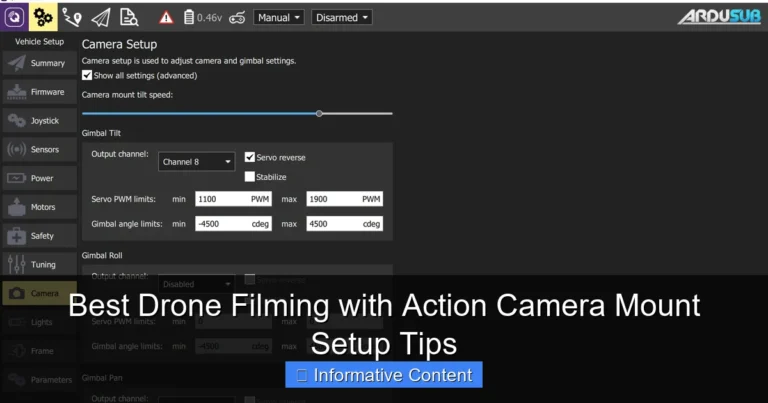Click the Informative Content blue button
The width and height of the screenshot is (768, 403).
pyautogui.click(x=384, y=375)
